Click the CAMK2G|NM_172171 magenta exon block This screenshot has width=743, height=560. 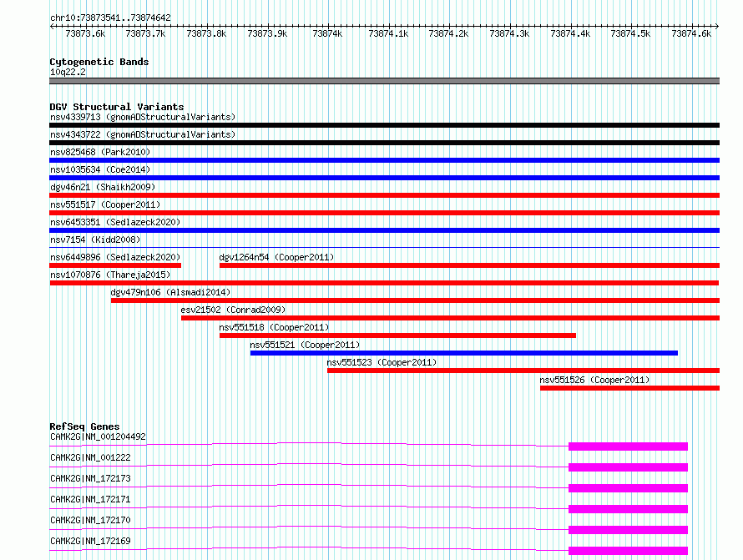point(628,509)
